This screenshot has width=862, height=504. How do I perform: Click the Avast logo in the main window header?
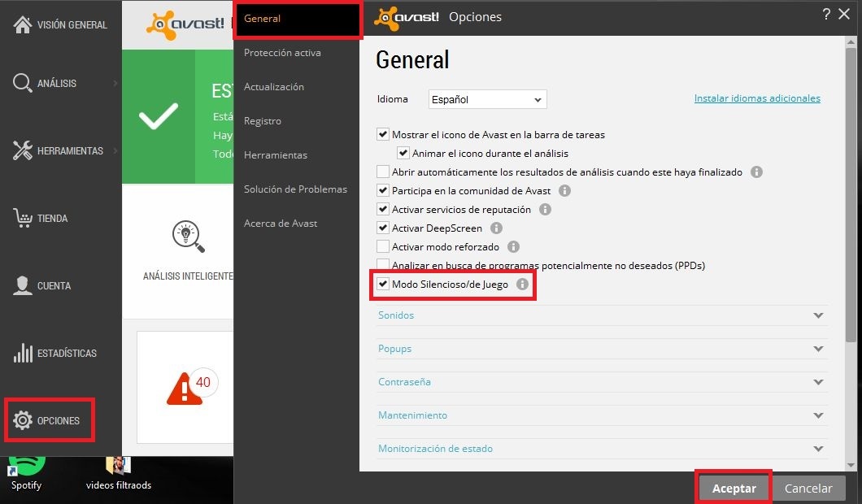pos(185,24)
